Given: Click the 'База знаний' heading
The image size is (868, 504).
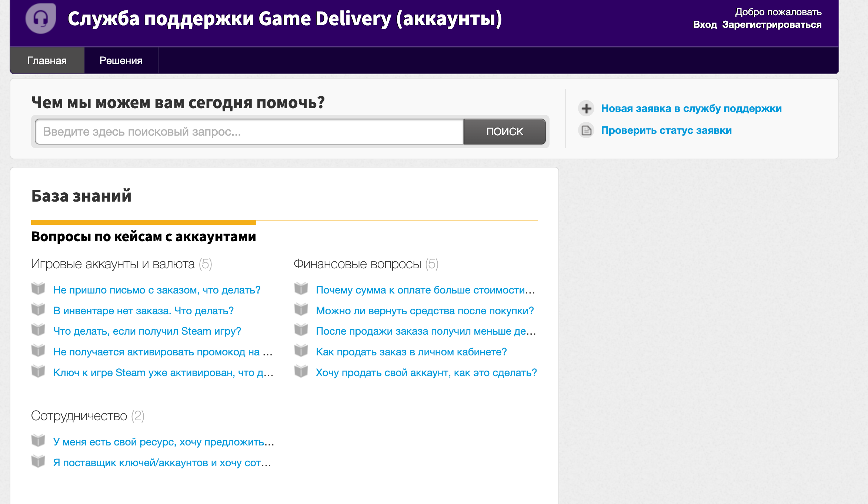Looking at the screenshot, I should (x=81, y=196).
